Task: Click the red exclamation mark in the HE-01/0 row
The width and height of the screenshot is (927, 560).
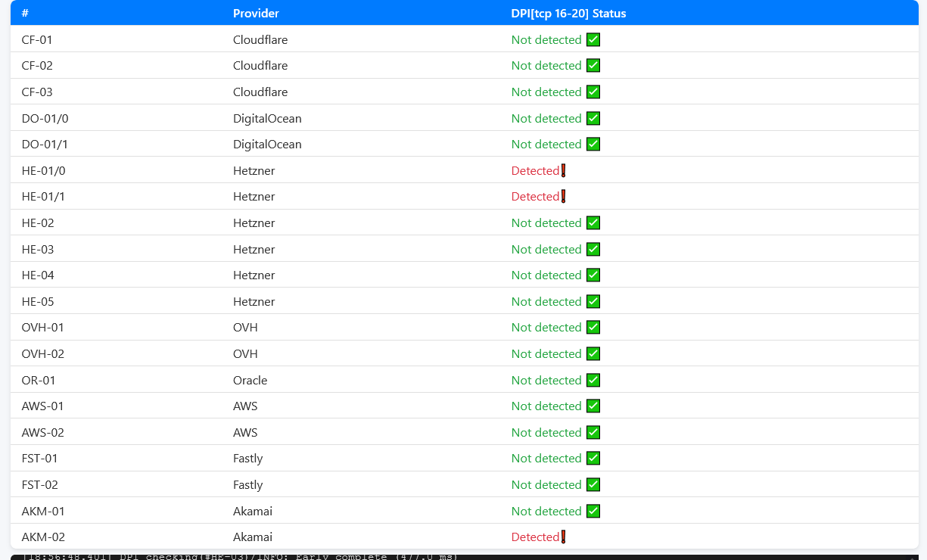Action: pyautogui.click(x=563, y=171)
